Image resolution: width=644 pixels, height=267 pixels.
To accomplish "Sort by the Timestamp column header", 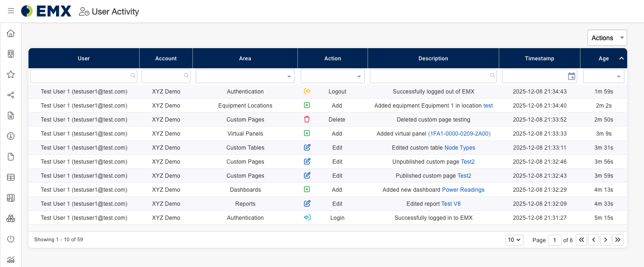I will click(x=539, y=58).
